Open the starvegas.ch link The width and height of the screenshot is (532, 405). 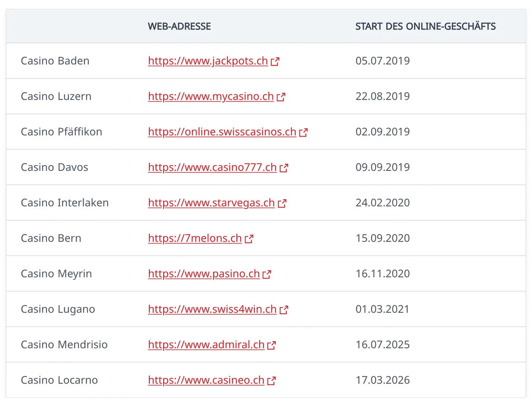click(x=211, y=203)
